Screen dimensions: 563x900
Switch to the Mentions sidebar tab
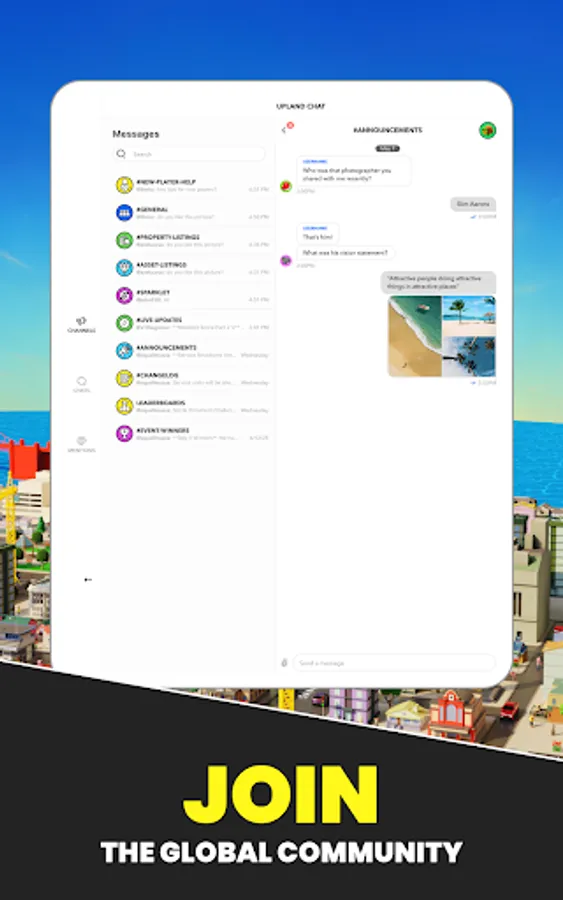(81, 445)
